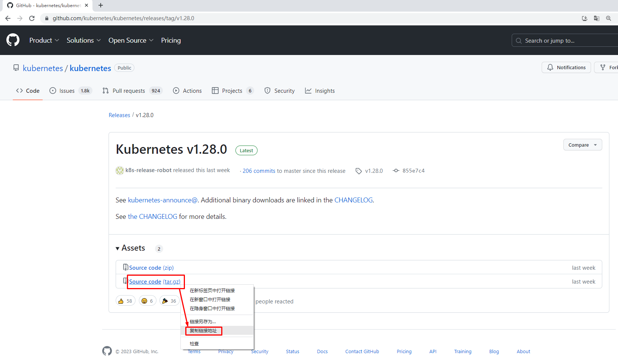Switch to the Code tab
Viewport: 618px width, 364px height.
(x=28, y=91)
